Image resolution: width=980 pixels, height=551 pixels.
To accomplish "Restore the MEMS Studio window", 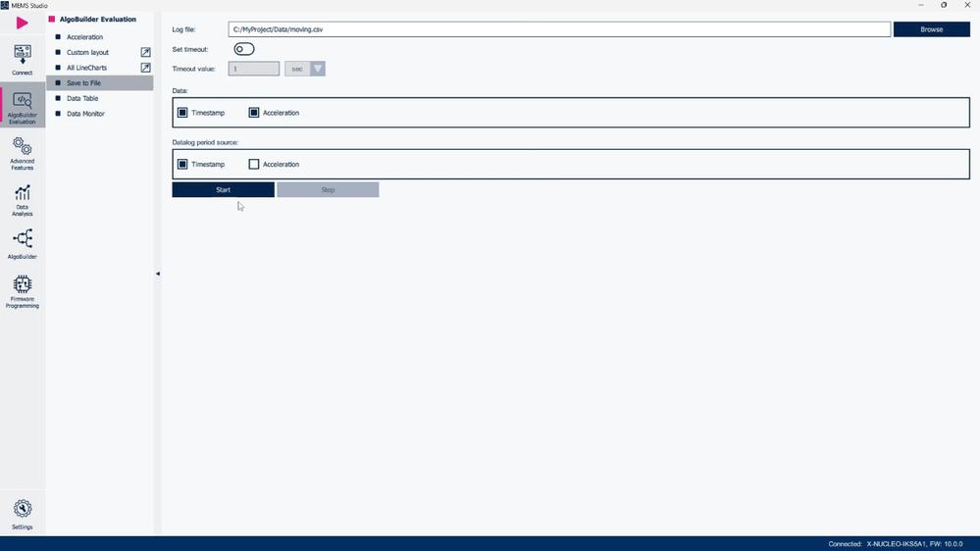I will click(x=944, y=5).
